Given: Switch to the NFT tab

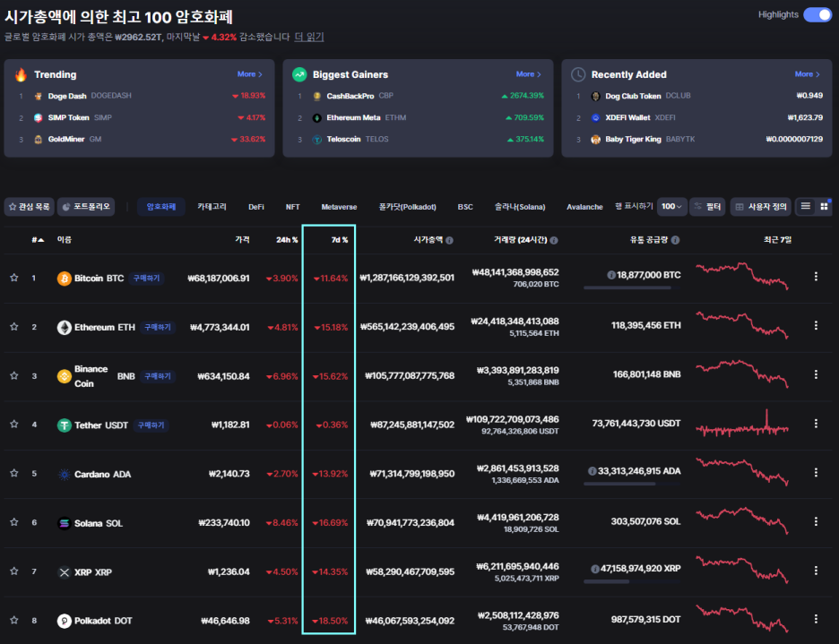Looking at the screenshot, I should tap(293, 207).
